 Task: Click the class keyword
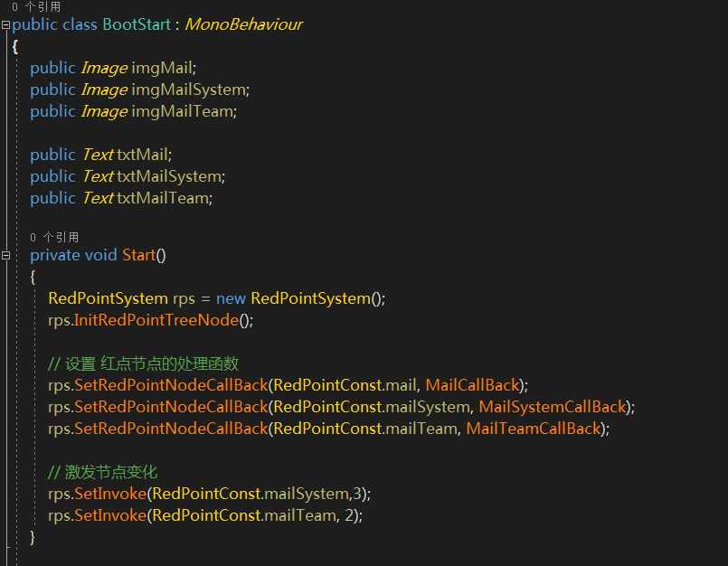[80, 24]
